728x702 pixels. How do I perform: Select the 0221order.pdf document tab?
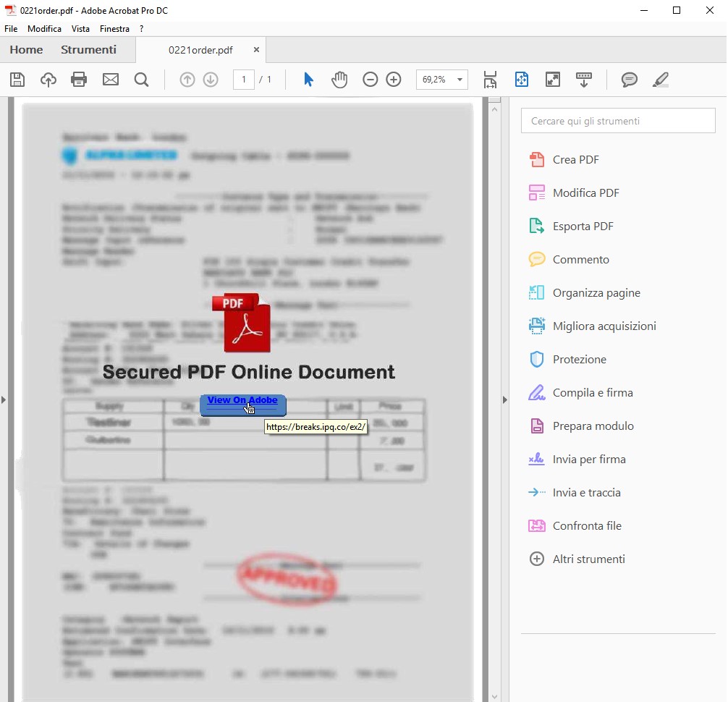point(200,50)
